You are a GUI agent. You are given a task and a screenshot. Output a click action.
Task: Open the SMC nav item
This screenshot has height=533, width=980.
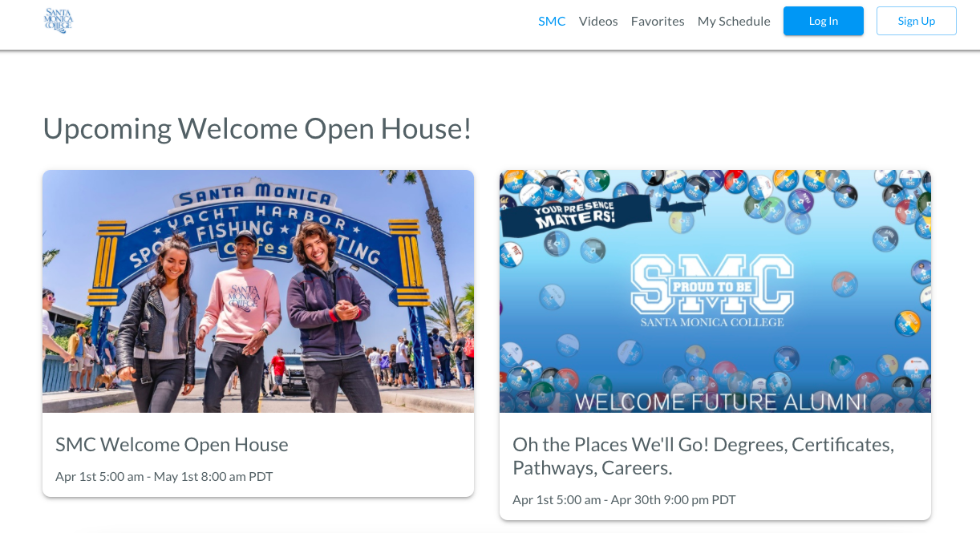pyautogui.click(x=552, y=22)
